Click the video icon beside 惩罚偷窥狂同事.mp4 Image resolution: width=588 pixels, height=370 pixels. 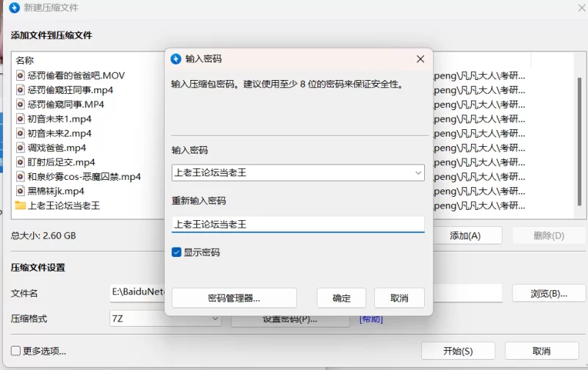21,90
